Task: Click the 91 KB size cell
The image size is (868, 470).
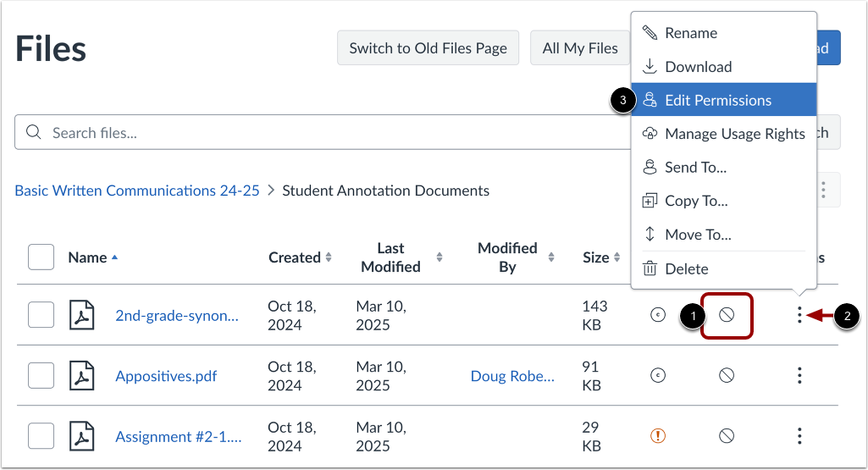Action: (x=591, y=375)
